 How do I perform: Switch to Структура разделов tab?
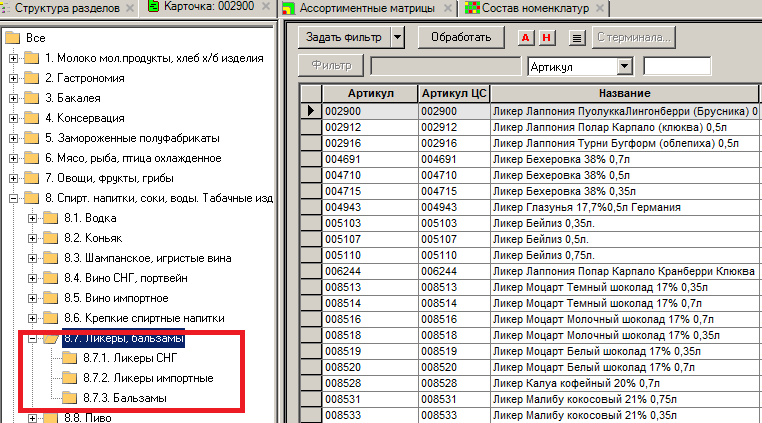pyautogui.click(x=67, y=8)
